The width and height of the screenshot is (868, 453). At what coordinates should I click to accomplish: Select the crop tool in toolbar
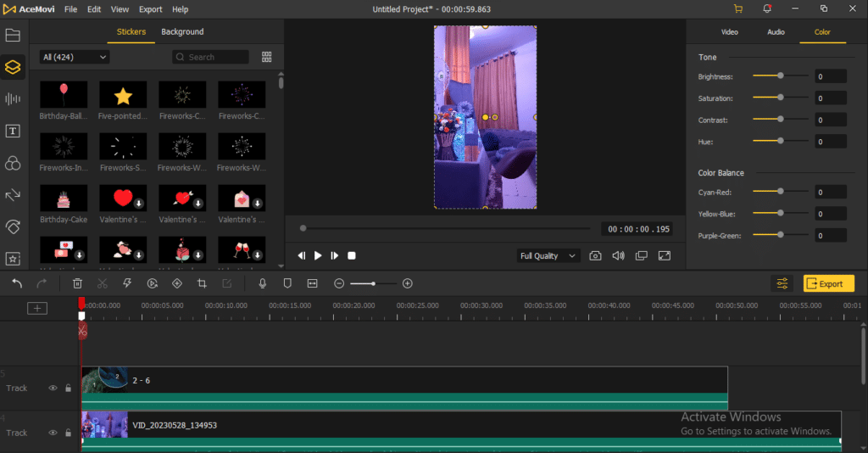pos(202,283)
